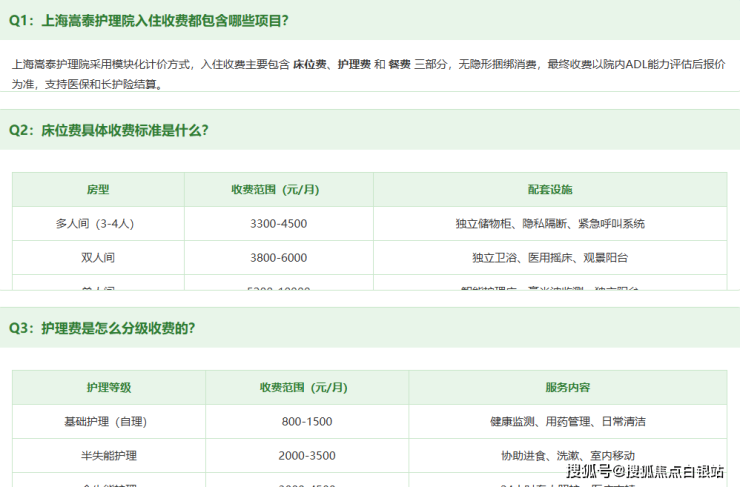Select the 基础护理 (自理) cell
The width and height of the screenshot is (740, 487).
(109, 421)
